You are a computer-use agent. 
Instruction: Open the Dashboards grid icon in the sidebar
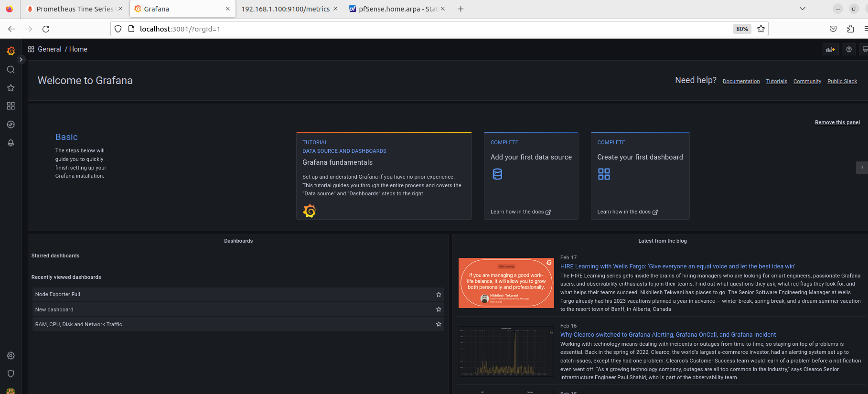(x=11, y=106)
